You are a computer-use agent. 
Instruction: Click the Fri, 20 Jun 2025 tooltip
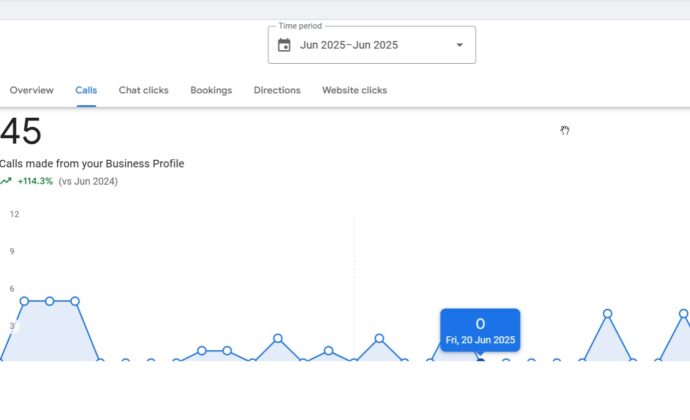click(x=480, y=330)
